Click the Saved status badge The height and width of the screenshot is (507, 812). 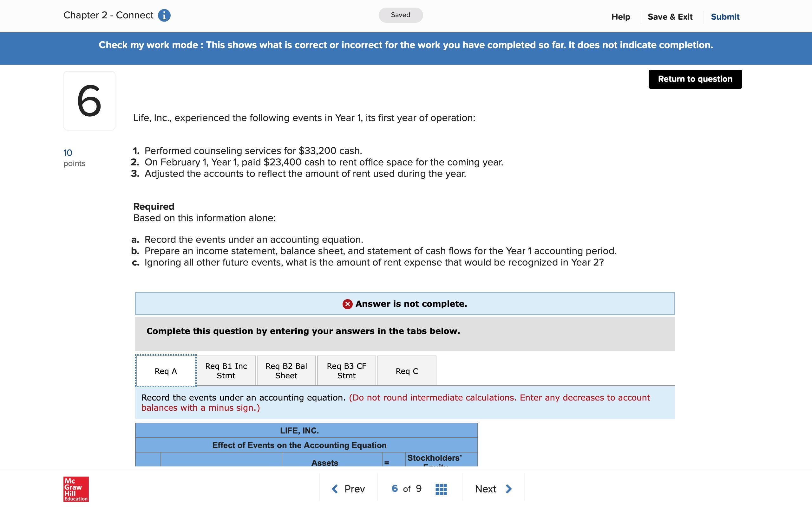400,15
